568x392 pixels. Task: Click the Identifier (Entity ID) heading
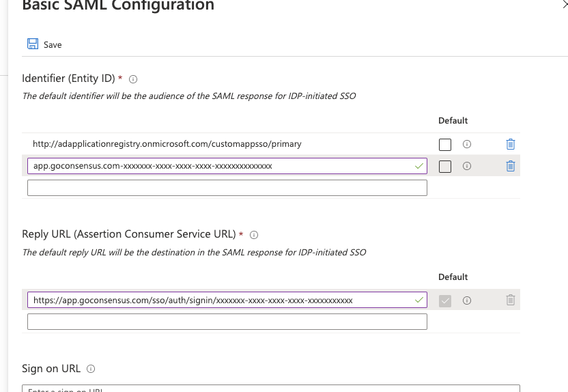68,79
